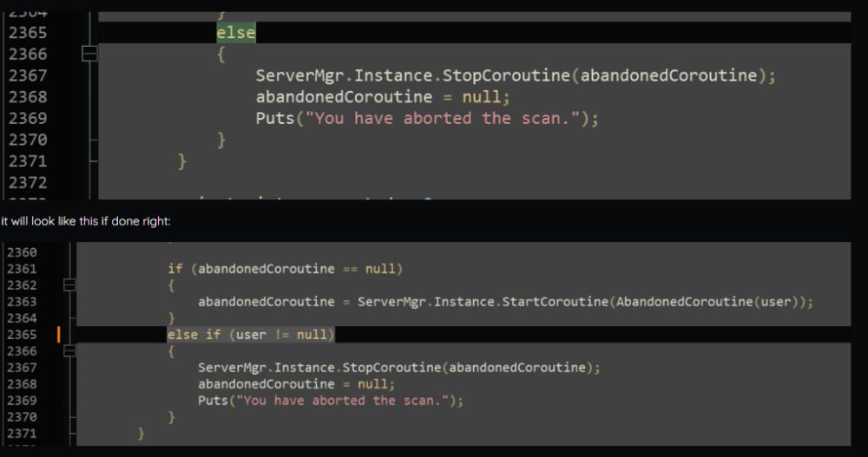Click the orange change marker beside line 2365
Screen dimensions: 868x457
click(59, 335)
